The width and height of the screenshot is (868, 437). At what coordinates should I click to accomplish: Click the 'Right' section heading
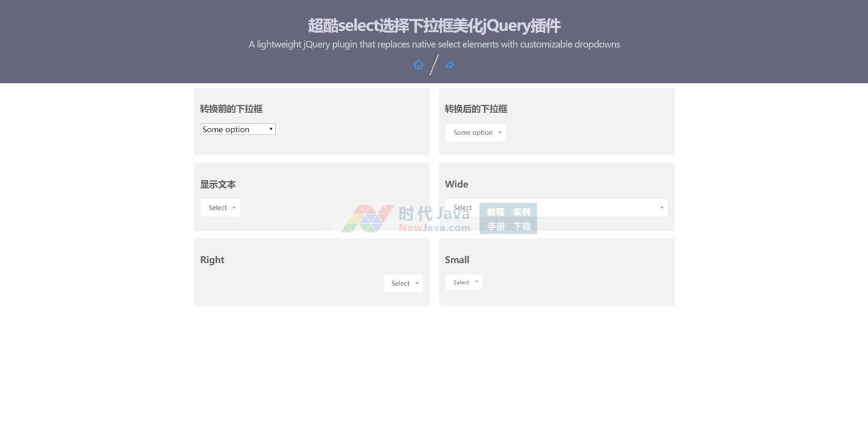[x=212, y=260]
